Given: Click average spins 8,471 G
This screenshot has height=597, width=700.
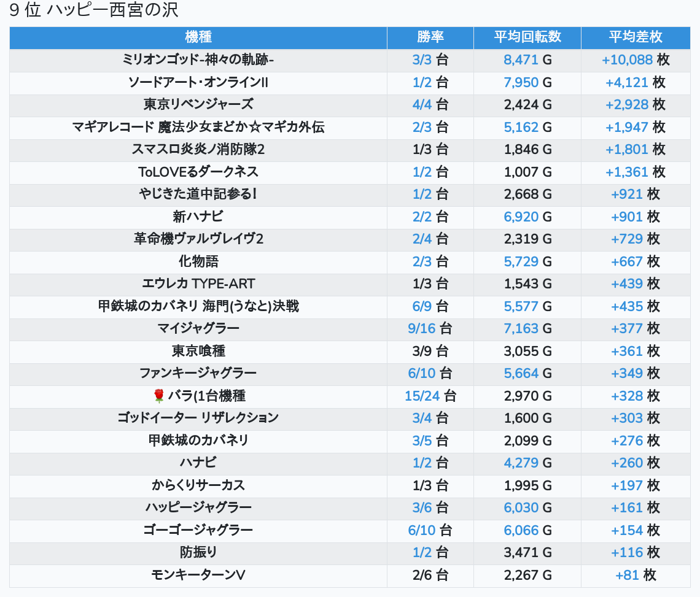Looking at the screenshot, I should tap(527, 60).
